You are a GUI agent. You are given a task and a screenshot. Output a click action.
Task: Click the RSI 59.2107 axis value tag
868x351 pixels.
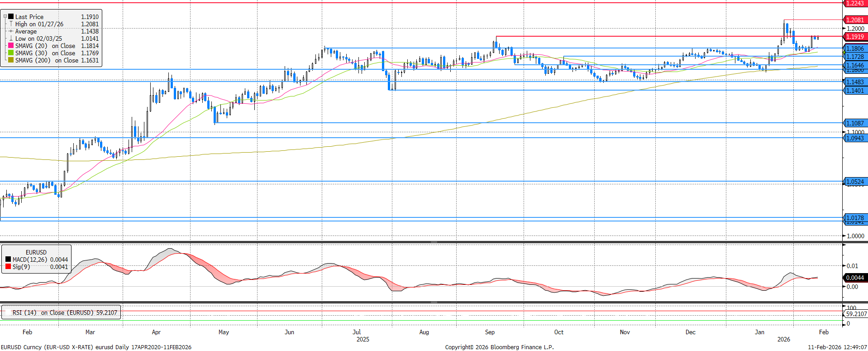coord(856,314)
